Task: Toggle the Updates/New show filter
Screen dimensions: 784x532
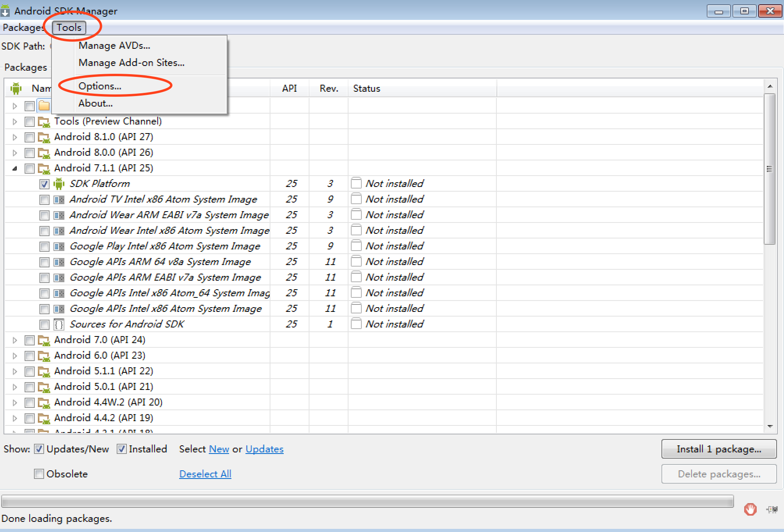Action: point(39,449)
